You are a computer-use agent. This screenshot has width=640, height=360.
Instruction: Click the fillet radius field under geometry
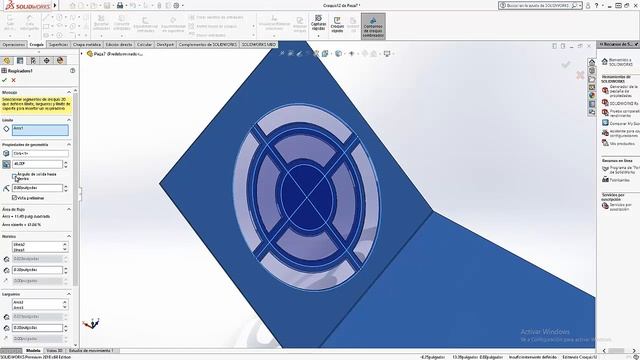[x=37, y=188]
